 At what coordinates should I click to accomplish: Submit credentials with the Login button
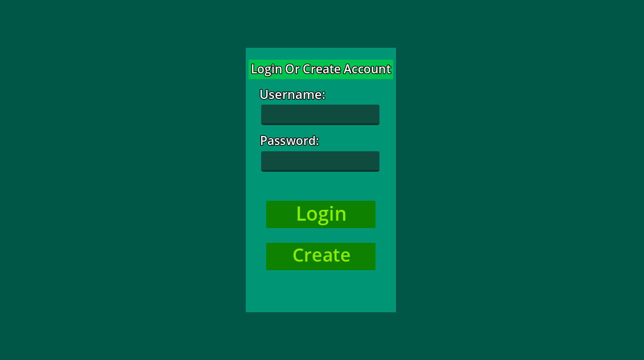[321, 214]
